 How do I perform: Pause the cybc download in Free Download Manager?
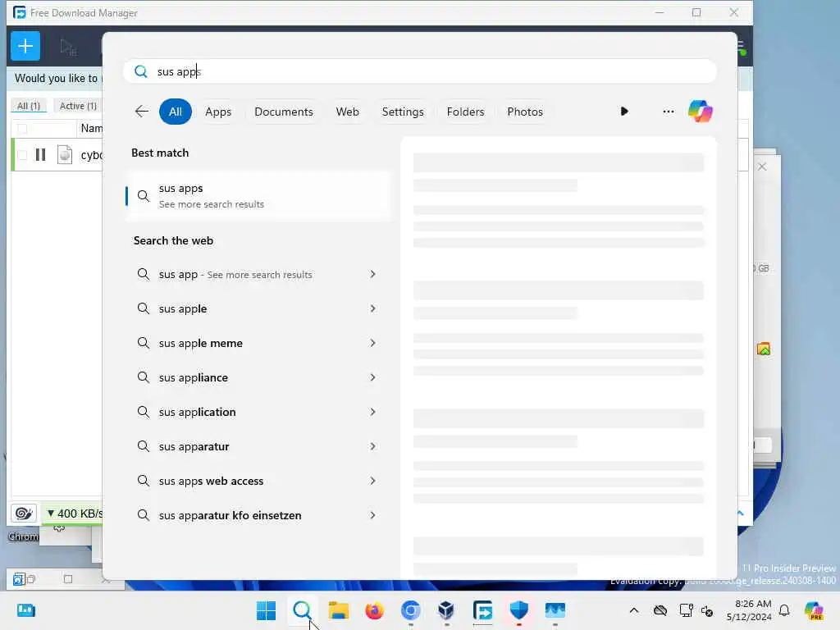coord(40,155)
